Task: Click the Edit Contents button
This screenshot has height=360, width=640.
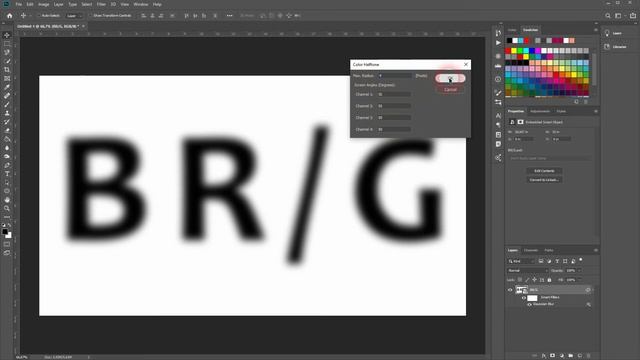Action: (544, 171)
